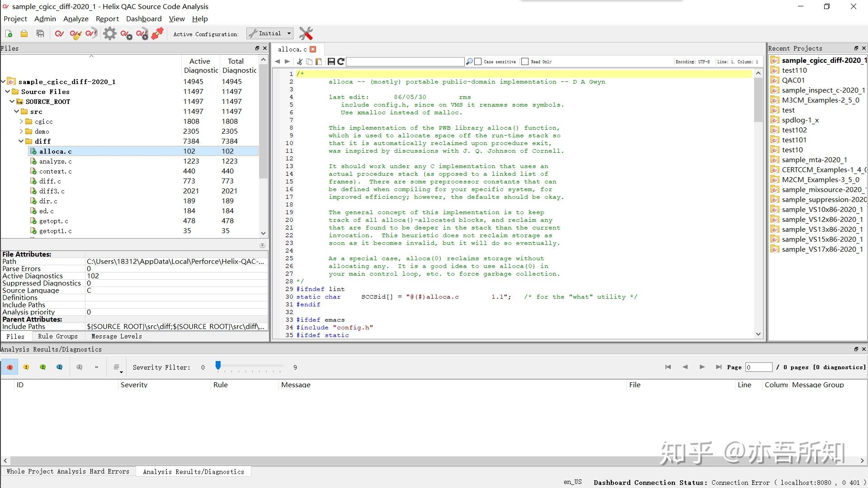The image size is (868, 488).
Task: Expand the cgicc folder in tree
Action: 21,122
